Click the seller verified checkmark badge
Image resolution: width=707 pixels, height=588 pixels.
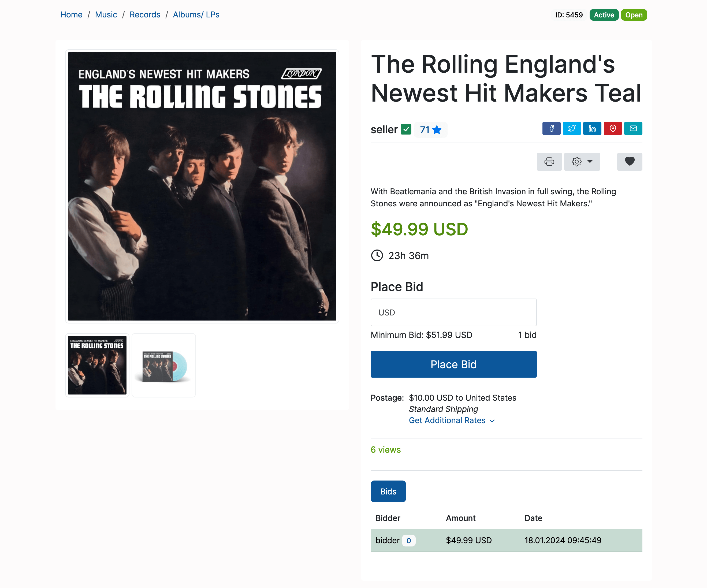tap(406, 129)
